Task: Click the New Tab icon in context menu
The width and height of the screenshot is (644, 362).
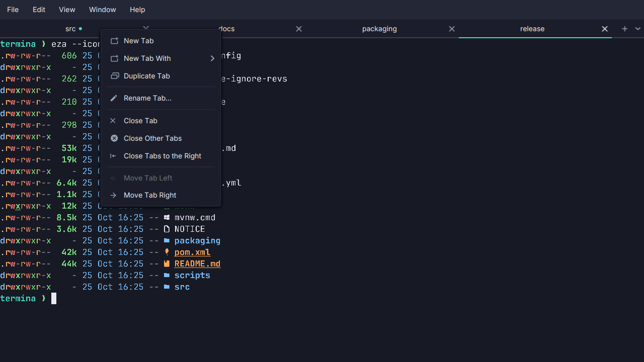Action: tap(114, 41)
